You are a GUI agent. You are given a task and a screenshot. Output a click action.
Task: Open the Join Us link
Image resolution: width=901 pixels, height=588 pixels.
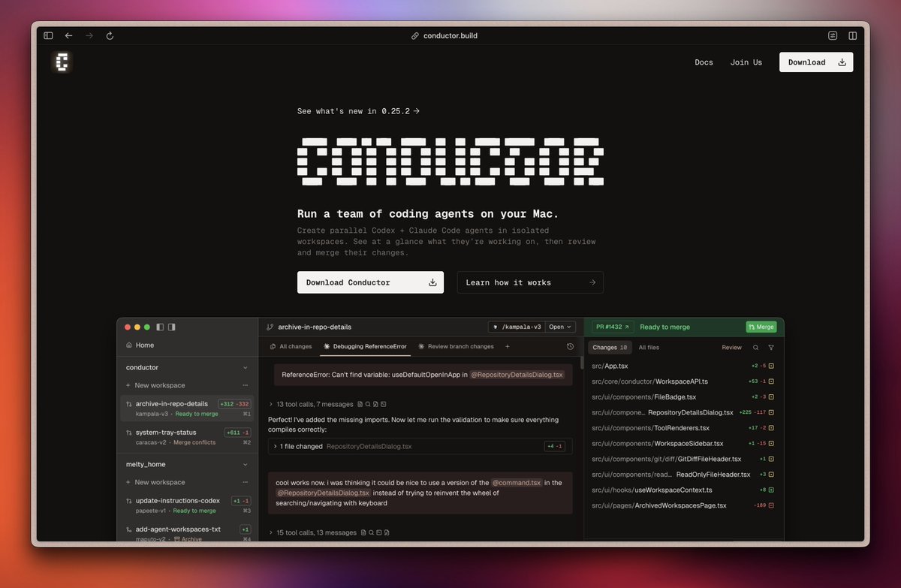[746, 62]
